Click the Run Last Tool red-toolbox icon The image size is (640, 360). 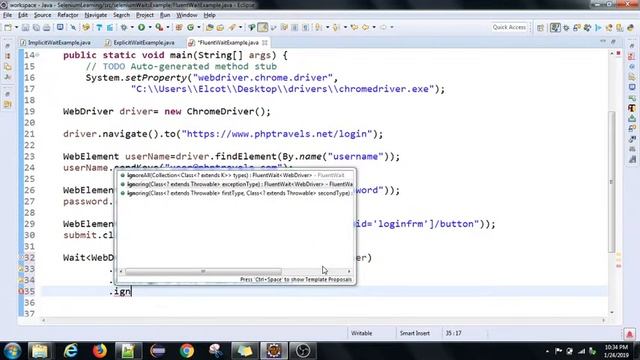(159, 27)
